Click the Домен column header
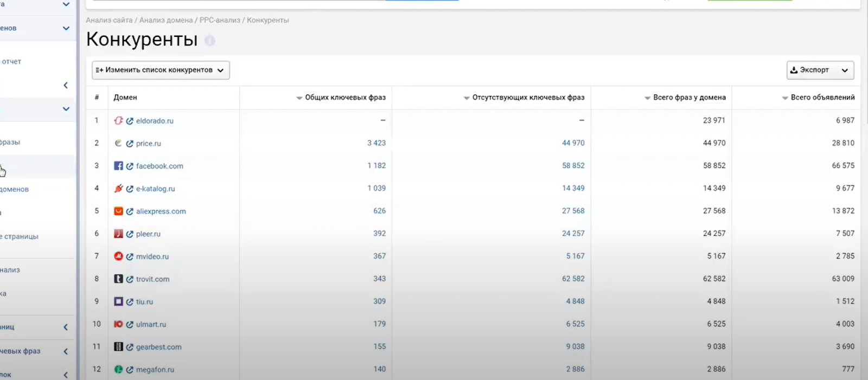The width and height of the screenshot is (868, 380). (125, 98)
